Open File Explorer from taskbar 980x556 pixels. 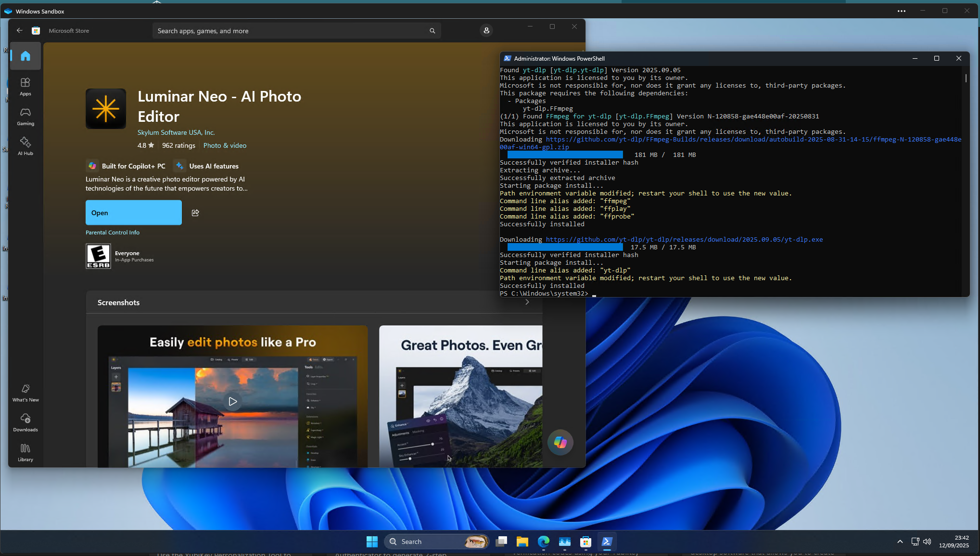pos(522,542)
